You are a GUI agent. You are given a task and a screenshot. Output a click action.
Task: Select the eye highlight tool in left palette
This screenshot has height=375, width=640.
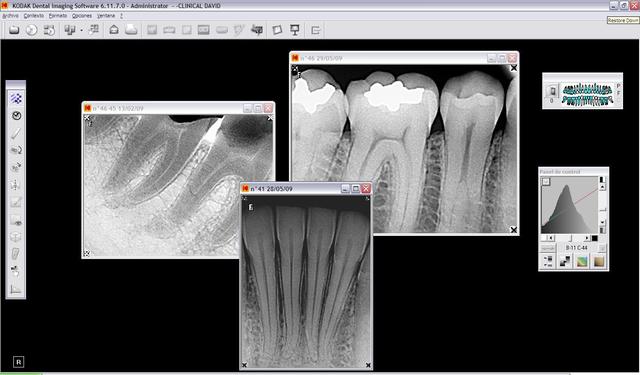click(16, 221)
